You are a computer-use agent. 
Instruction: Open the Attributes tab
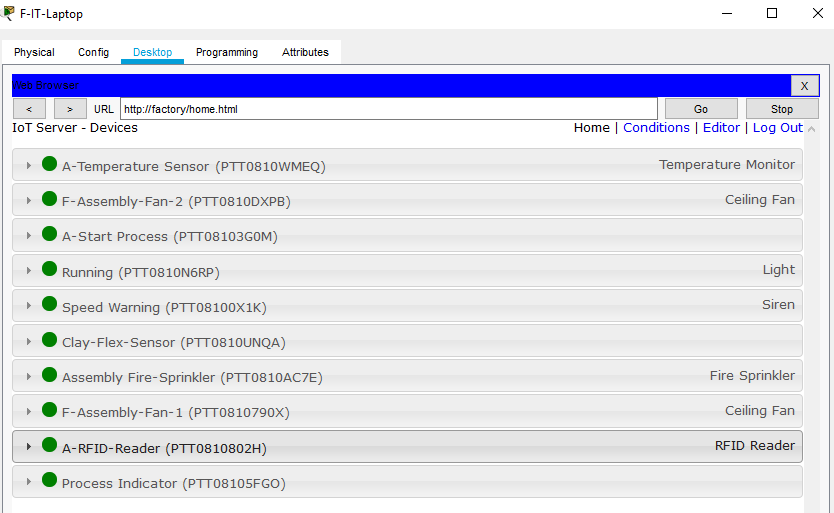coord(305,52)
